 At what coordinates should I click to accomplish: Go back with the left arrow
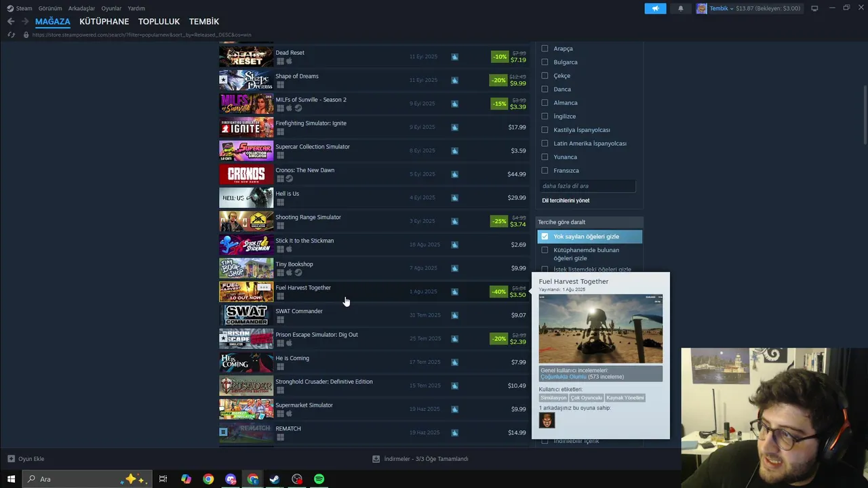coord(11,22)
